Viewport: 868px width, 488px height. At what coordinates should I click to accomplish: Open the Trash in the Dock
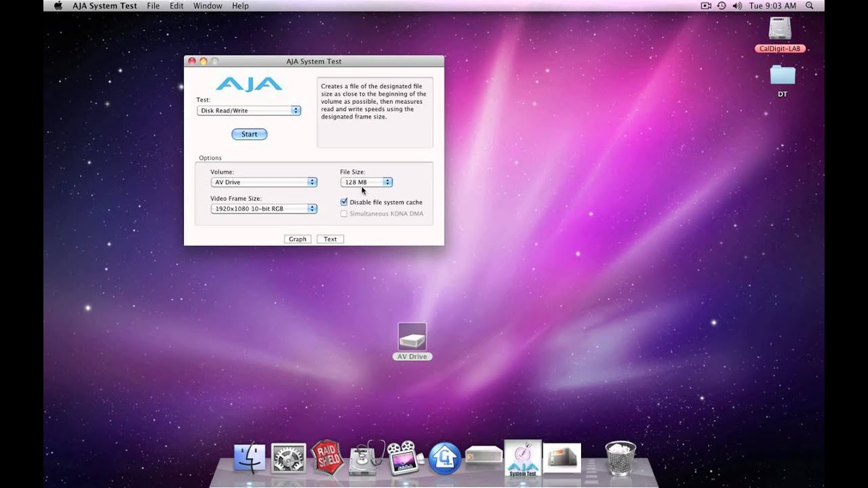click(x=620, y=458)
